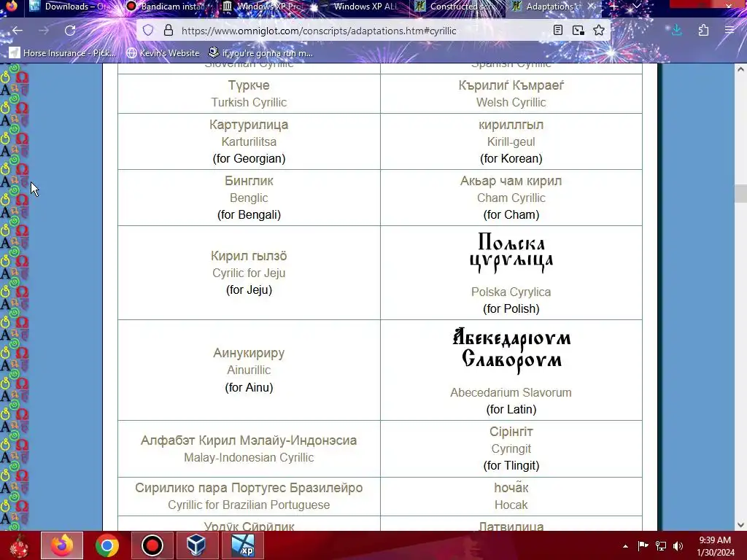The image size is (747, 560).
Task: Open Cyringit link
Action: pyautogui.click(x=511, y=448)
